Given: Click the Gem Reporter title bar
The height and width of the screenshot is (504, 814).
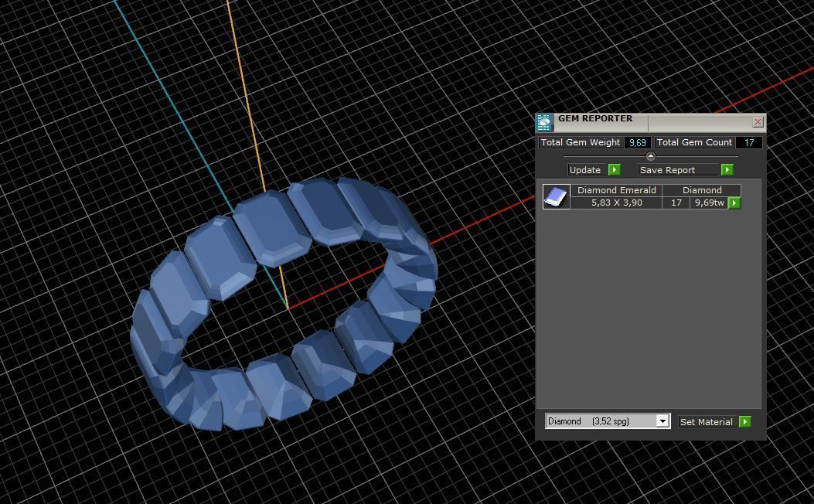Looking at the screenshot, I should pos(652,122).
